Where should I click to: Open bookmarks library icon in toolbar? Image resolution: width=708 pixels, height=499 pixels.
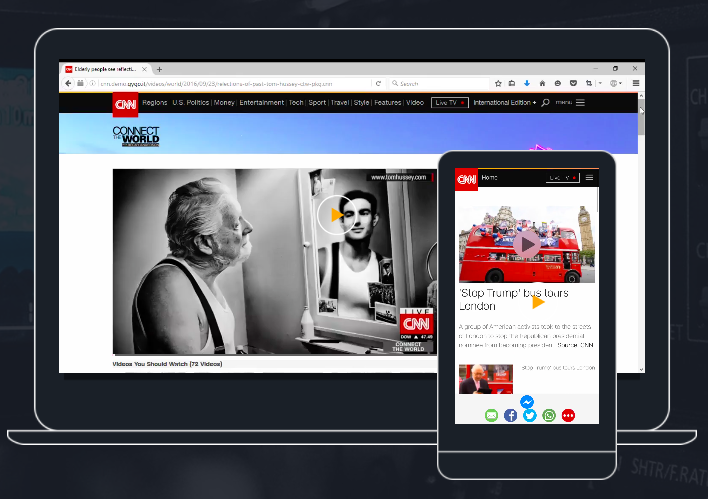point(512,84)
